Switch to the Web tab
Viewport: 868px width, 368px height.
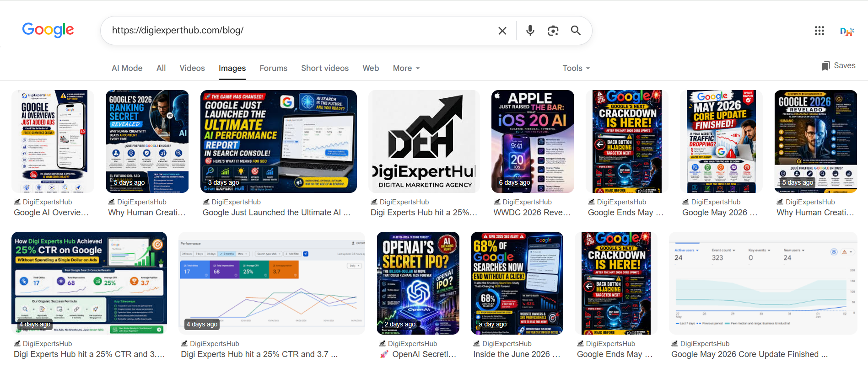(x=371, y=68)
